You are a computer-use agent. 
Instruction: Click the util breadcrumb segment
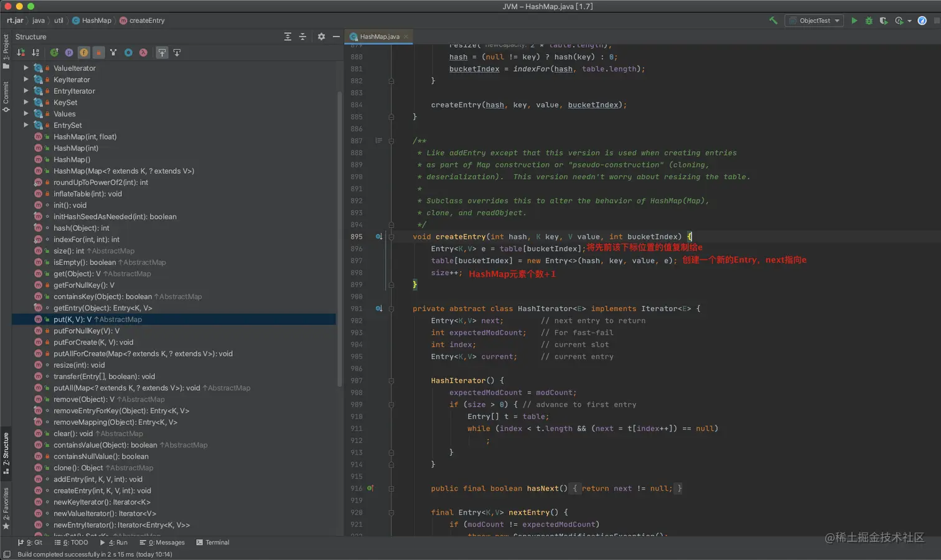(x=59, y=21)
